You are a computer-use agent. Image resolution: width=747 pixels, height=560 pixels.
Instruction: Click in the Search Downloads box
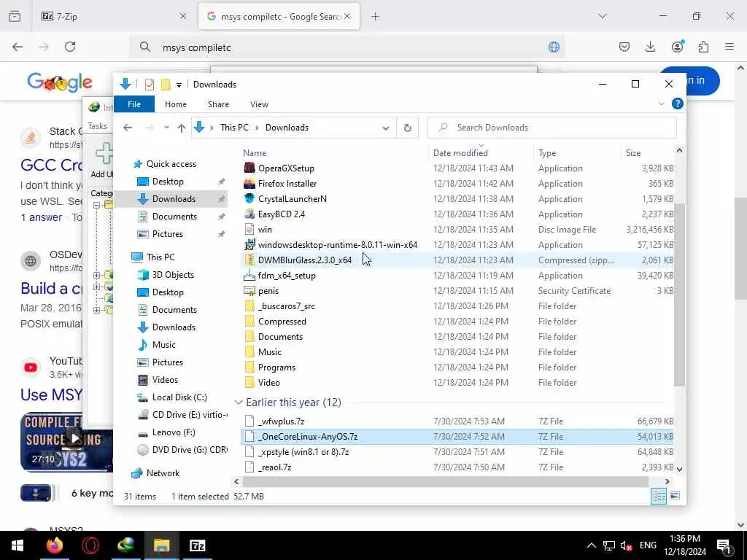[551, 128]
